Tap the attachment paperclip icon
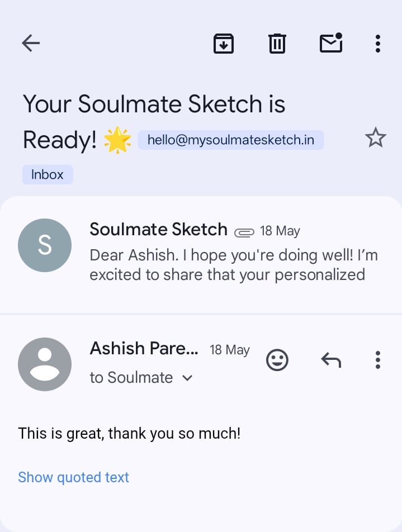The width and height of the screenshot is (402, 532). click(244, 232)
